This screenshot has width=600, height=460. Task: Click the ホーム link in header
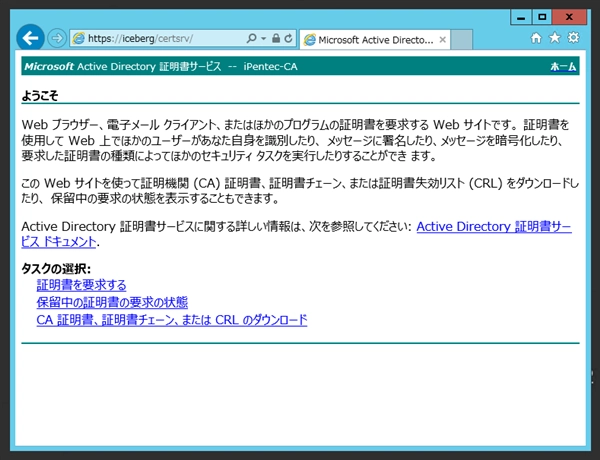pyautogui.click(x=563, y=67)
